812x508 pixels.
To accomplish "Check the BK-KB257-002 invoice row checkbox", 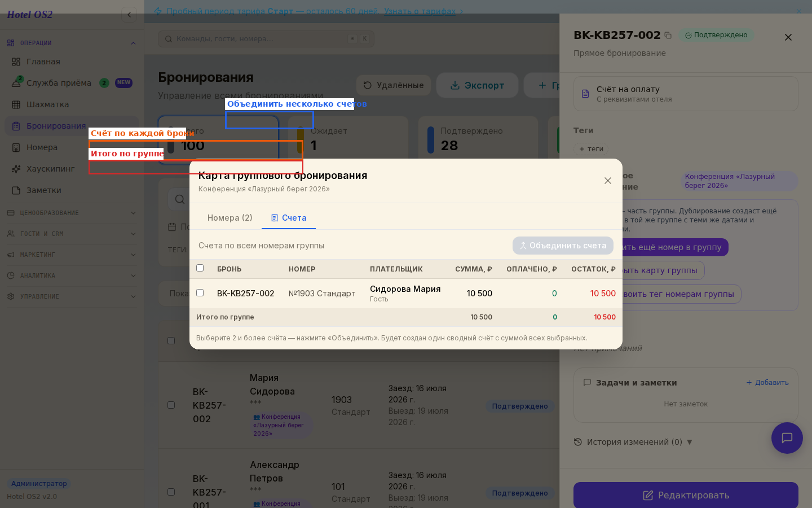I will [x=200, y=292].
